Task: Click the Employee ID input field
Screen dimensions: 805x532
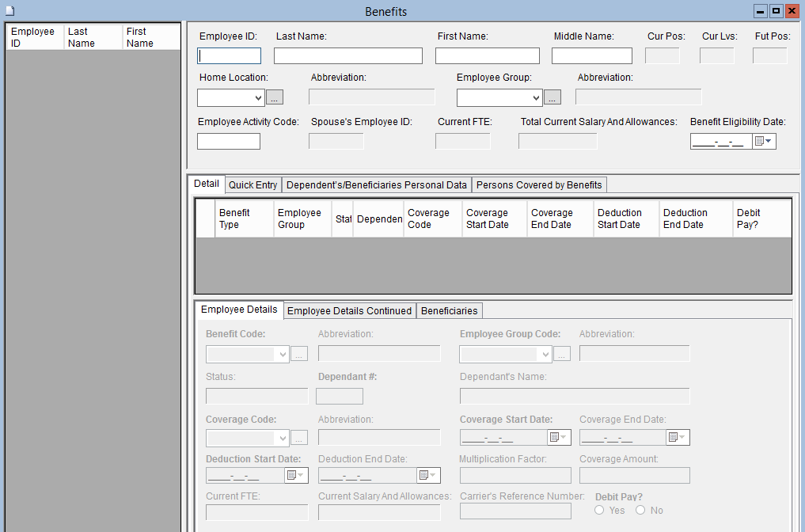Action: coord(229,56)
